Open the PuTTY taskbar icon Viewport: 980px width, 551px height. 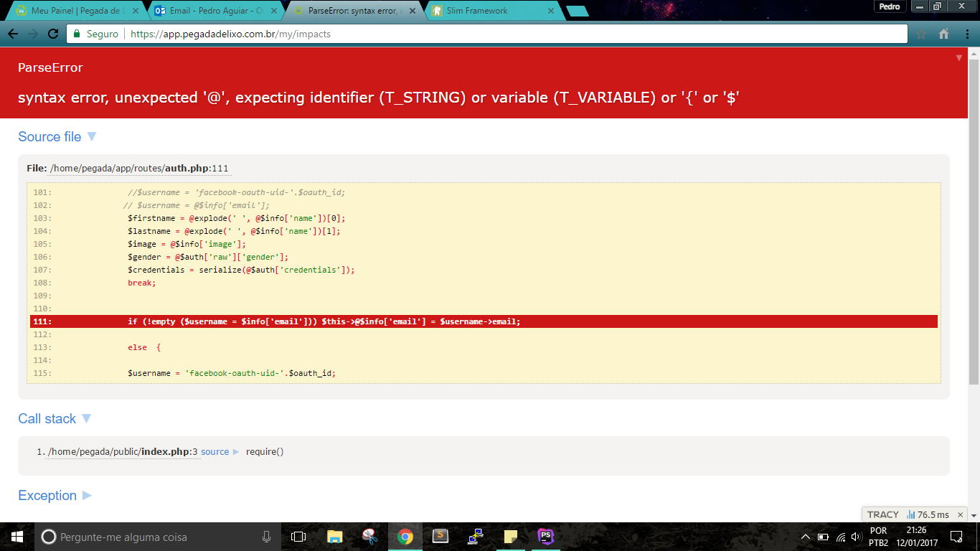pyautogui.click(x=476, y=537)
